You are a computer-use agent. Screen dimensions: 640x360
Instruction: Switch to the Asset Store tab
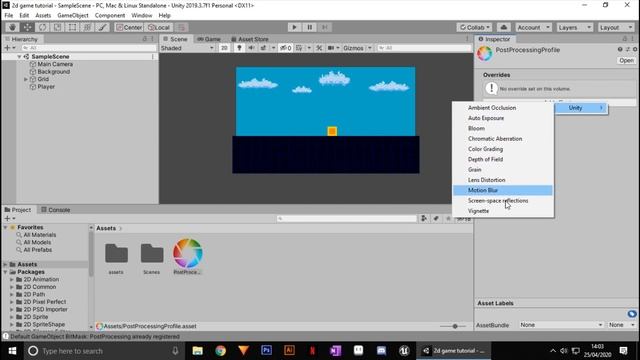(250, 39)
